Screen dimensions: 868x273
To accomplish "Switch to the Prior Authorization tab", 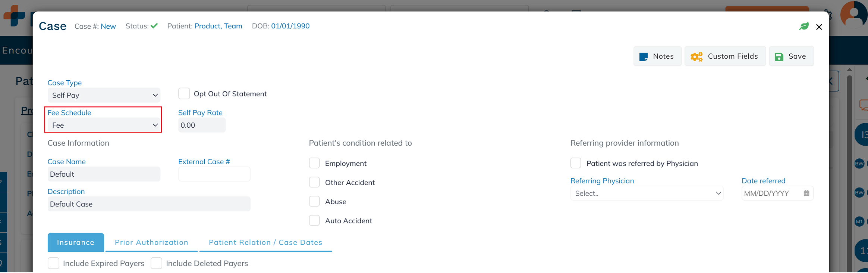I will 151,242.
